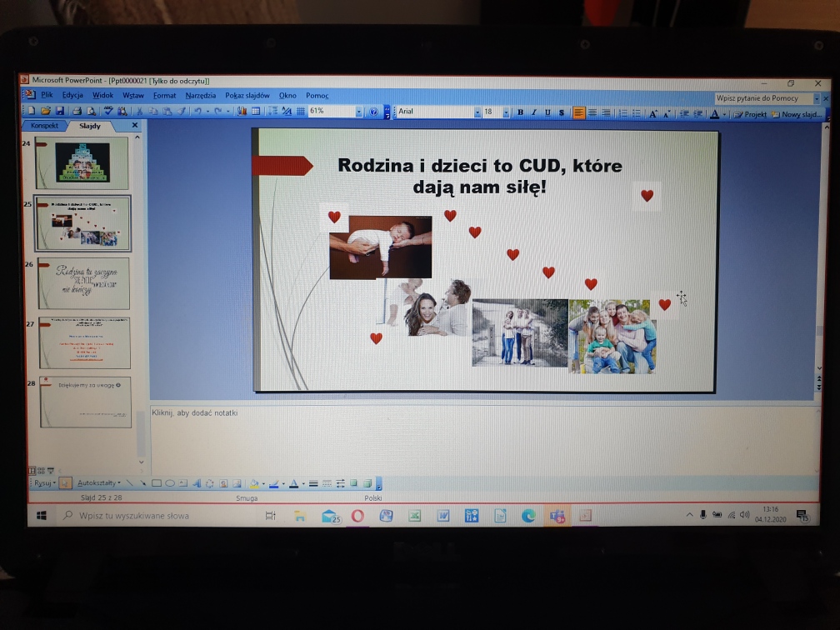Screen dimensions: 840x630
Task: Open the Pokaz slajdów menu
Action: [x=247, y=95]
